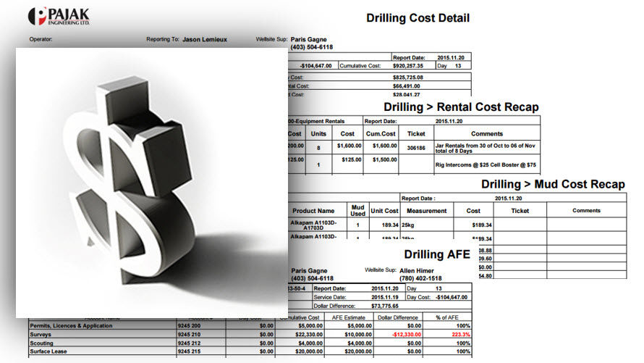The height and width of the screenshot is (363, 644).
Task: Select the Scouting account row label
Action: [42, 343]
